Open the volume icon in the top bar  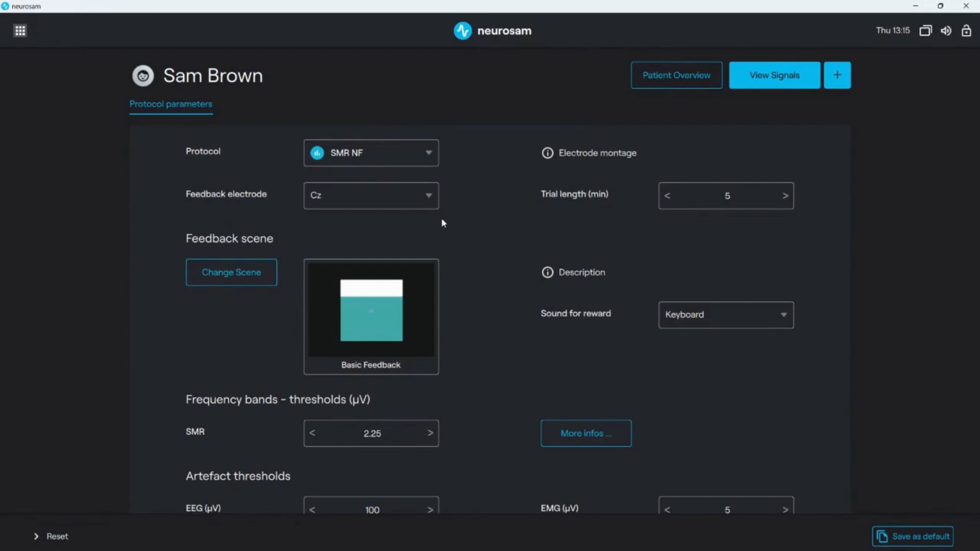point(946,30)
